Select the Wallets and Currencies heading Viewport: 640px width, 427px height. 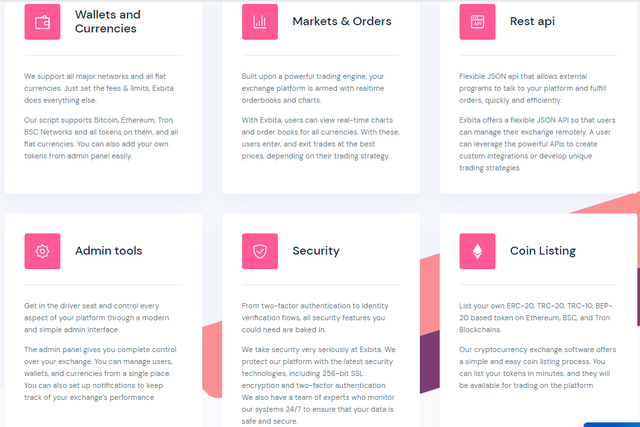tap(108, 22)
